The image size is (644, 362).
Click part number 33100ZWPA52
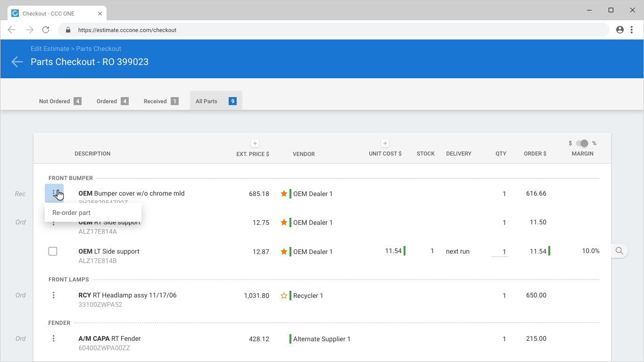(100, 304)
